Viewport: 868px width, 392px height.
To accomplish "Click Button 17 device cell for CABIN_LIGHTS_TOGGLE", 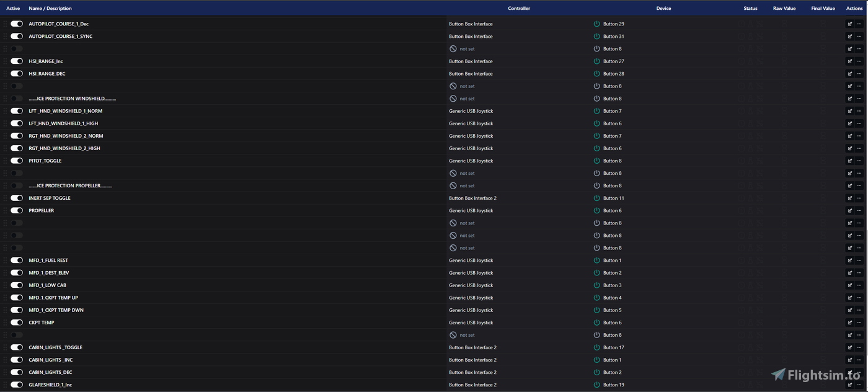I will coord(613,347).
